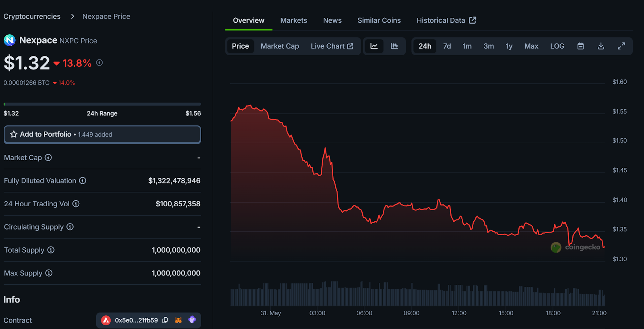The height and width of the screenshot is (329, 644).
Task: Open the calendar date range picker
Action: (x=580, y=46)
